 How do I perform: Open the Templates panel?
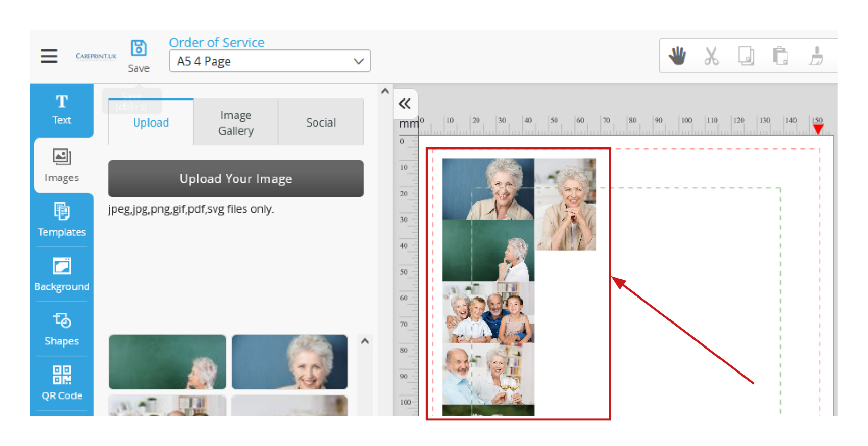click(x=62, y=220)
